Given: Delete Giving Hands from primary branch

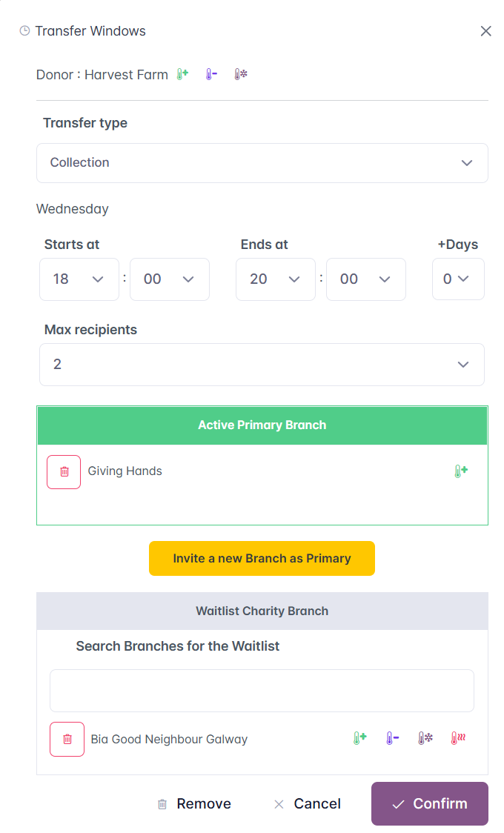Looking at the screenshot, I should pyautogui.click(x=64, y=472).
